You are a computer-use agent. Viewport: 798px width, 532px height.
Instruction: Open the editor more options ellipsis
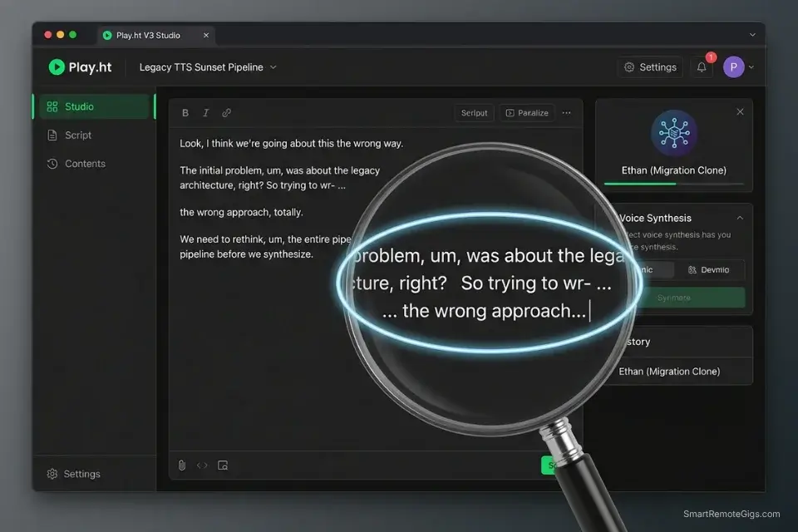(566, 113)
